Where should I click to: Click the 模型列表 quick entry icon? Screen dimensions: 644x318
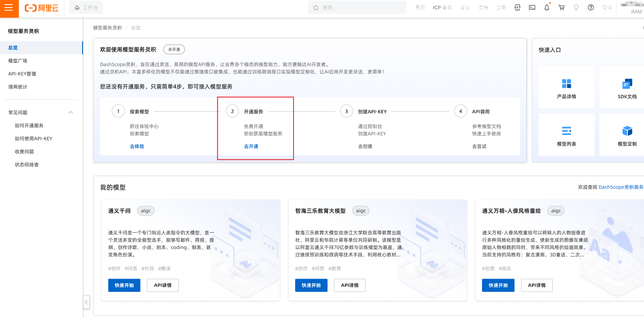(567, 131)
